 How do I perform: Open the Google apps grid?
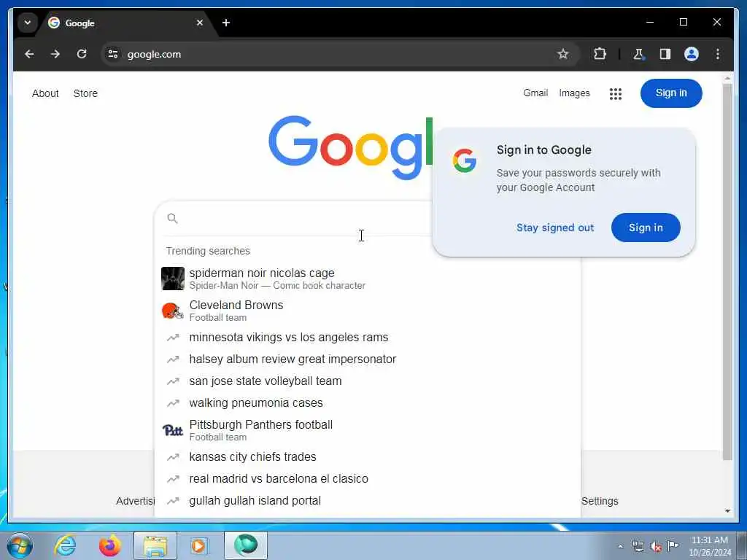point(616,94)
